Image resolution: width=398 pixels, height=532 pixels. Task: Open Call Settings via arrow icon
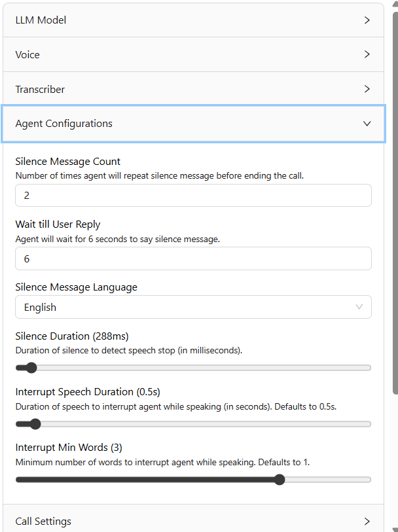(x=367, y=521)
